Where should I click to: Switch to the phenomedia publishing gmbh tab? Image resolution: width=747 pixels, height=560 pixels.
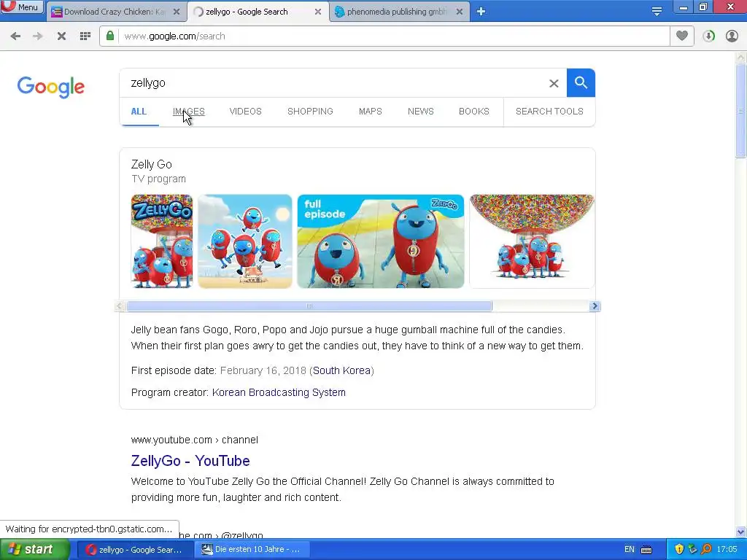tap(396, 12)
